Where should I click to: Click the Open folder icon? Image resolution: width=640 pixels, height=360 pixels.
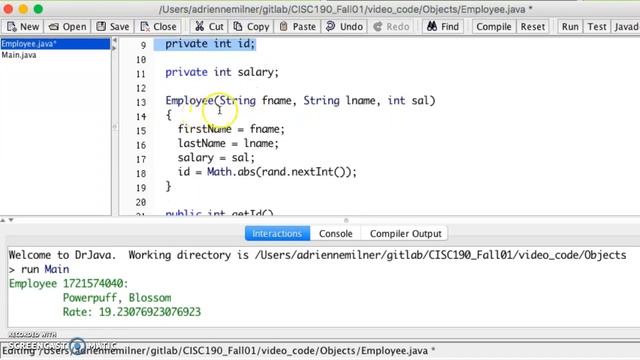coord(53,27)
